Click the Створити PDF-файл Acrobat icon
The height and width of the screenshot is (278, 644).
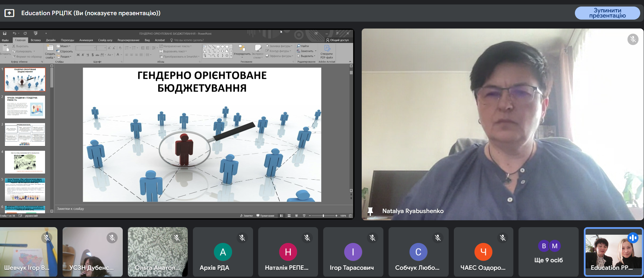327,49
